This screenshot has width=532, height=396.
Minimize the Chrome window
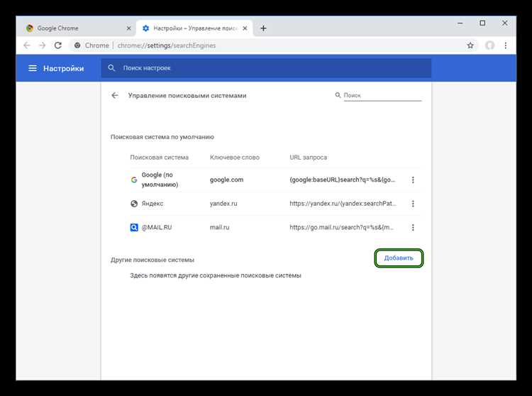(x=460, y=23)
